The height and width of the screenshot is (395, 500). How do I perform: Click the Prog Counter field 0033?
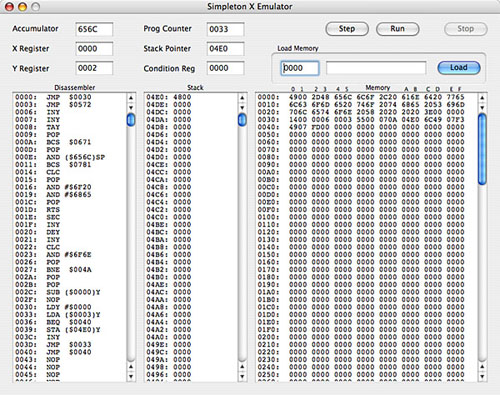click(x=225, y=29)
